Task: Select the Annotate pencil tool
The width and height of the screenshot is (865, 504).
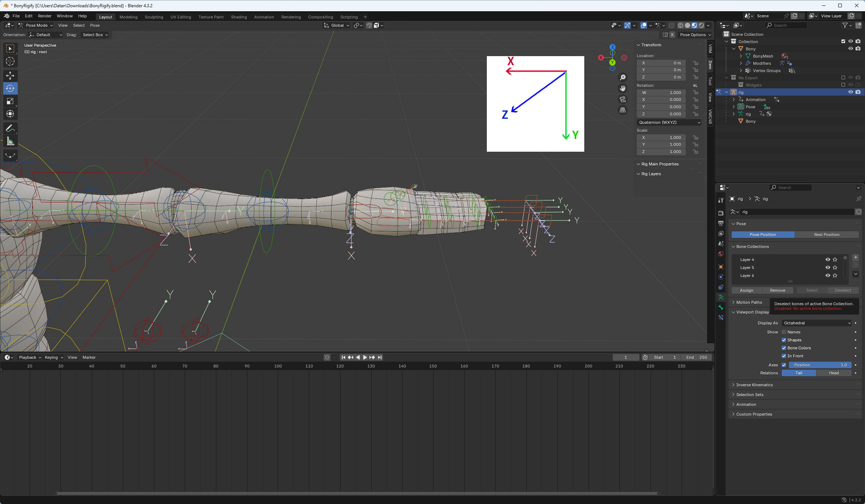Action: [x=10, y=128]
